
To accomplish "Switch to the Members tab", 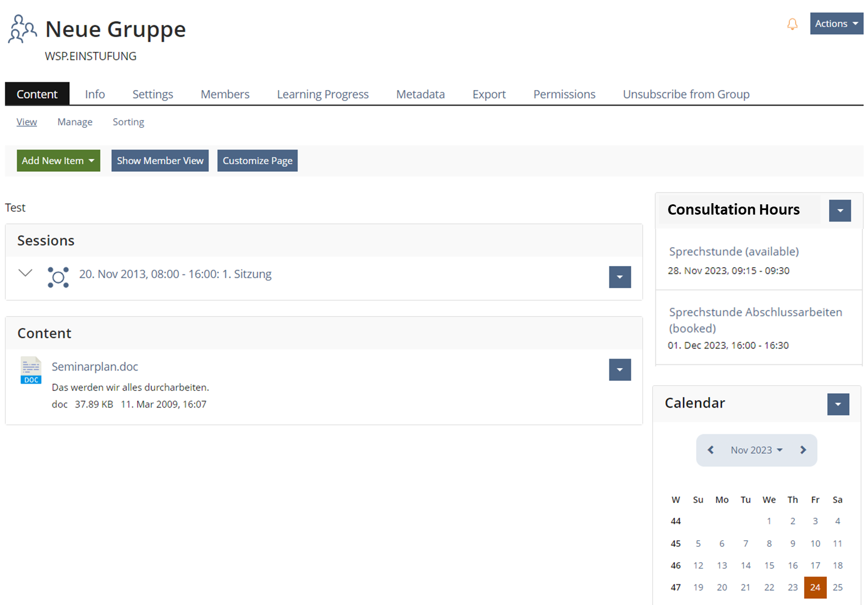I will pos(224,94).
